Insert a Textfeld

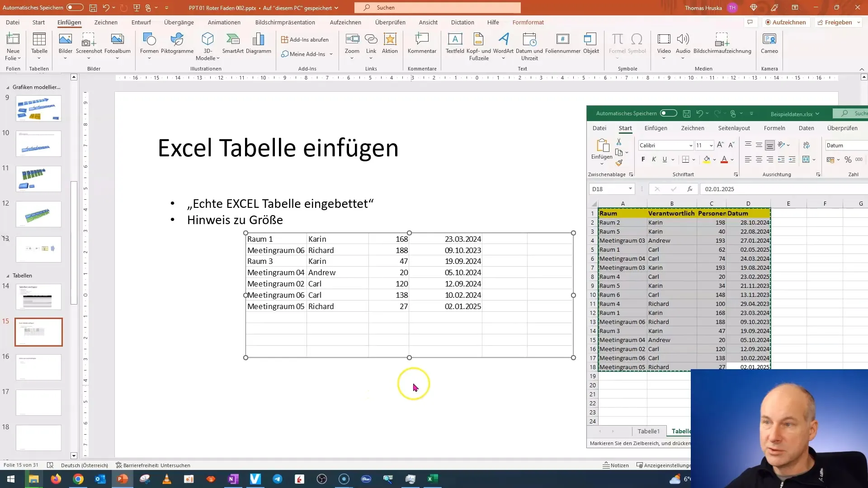455,44
